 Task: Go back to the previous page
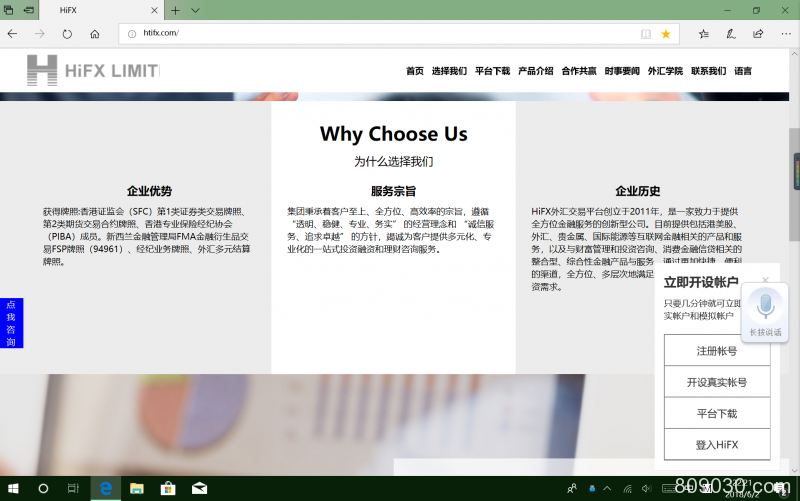12,34
